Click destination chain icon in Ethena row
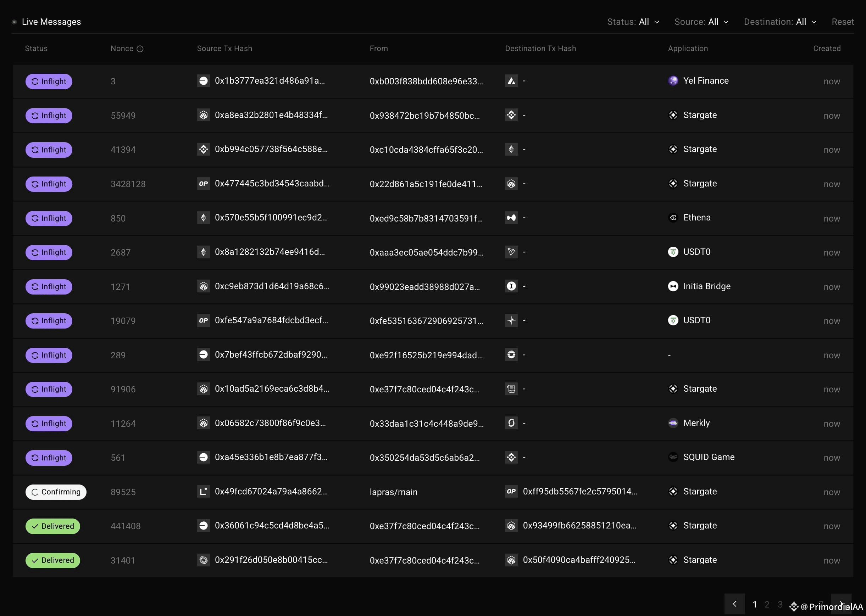The image size is (866, 616). (511, 218)
